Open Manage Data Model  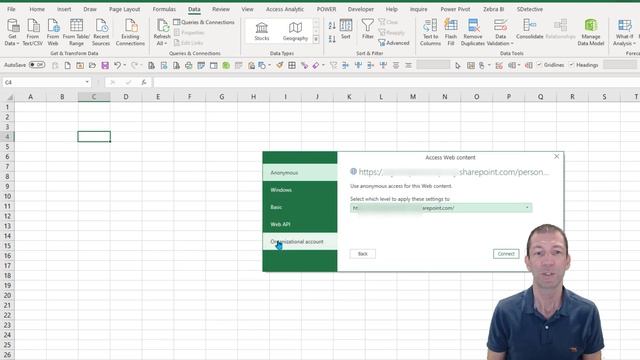point(591,32)
